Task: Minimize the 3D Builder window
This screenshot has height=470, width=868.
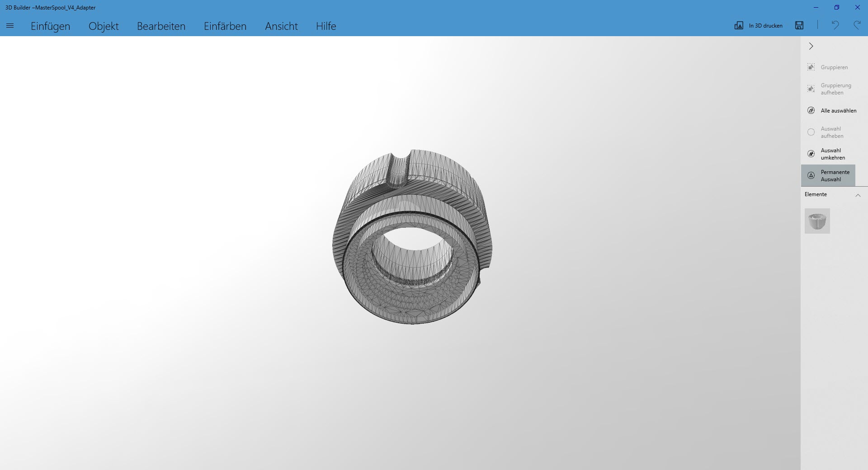Action: click(x=816, y=8)
